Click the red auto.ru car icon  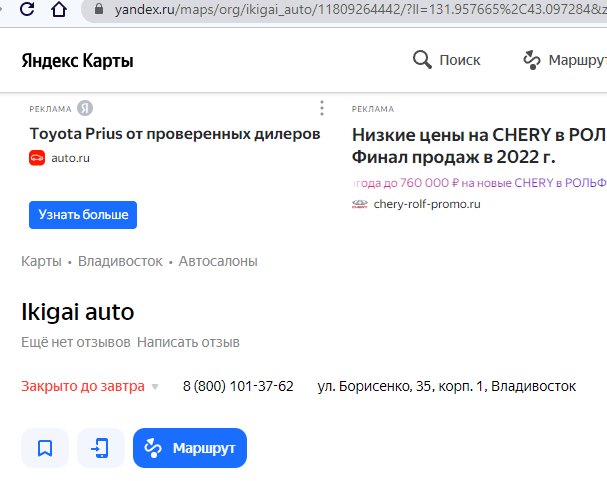tap(37, 158)
